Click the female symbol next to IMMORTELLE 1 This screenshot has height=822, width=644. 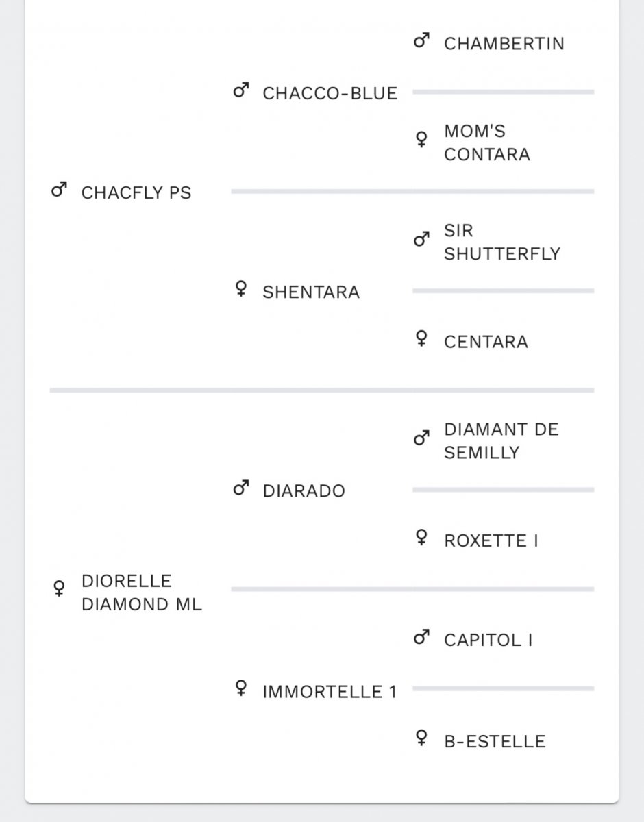coord(240,688)
